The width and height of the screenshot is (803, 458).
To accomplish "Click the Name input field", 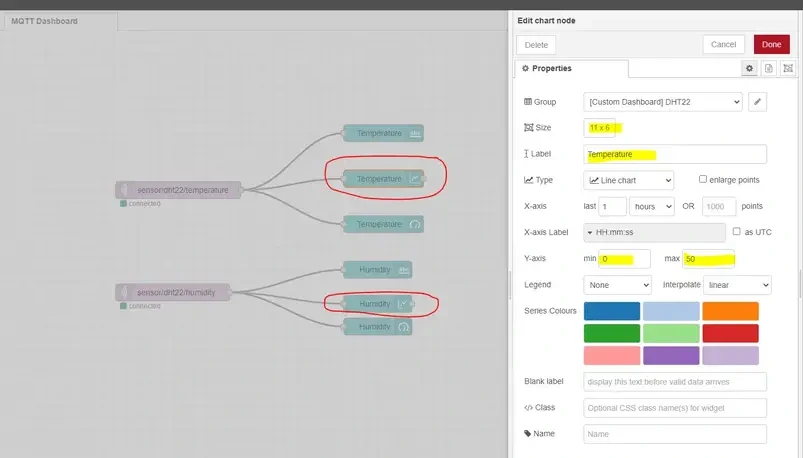I will click(675, 434).
